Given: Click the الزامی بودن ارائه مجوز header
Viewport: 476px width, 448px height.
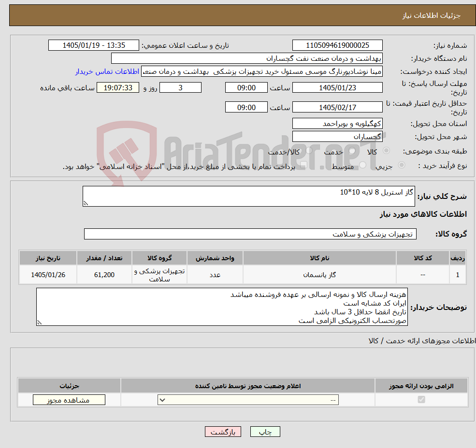Looking at the screenshot, I should point(421,386).
